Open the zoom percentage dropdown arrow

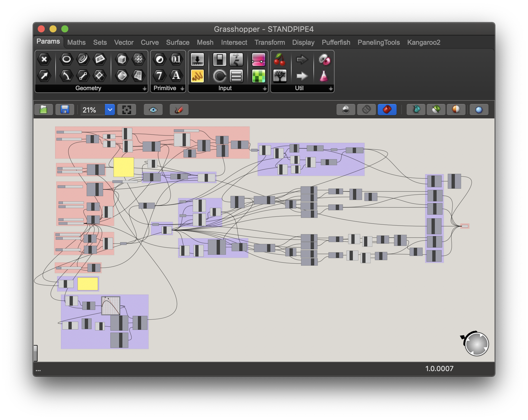coord(110,110)
